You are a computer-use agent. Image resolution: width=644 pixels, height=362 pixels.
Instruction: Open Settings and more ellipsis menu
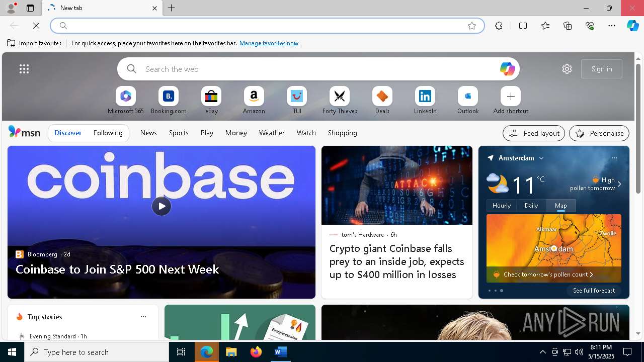(x=612, y=26)
